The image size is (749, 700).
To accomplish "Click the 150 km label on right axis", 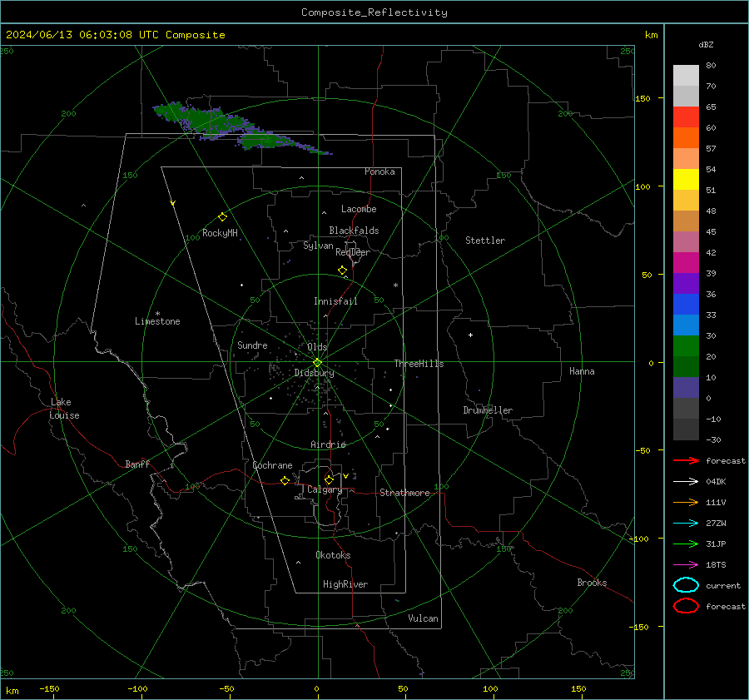I will pos(642,98).
